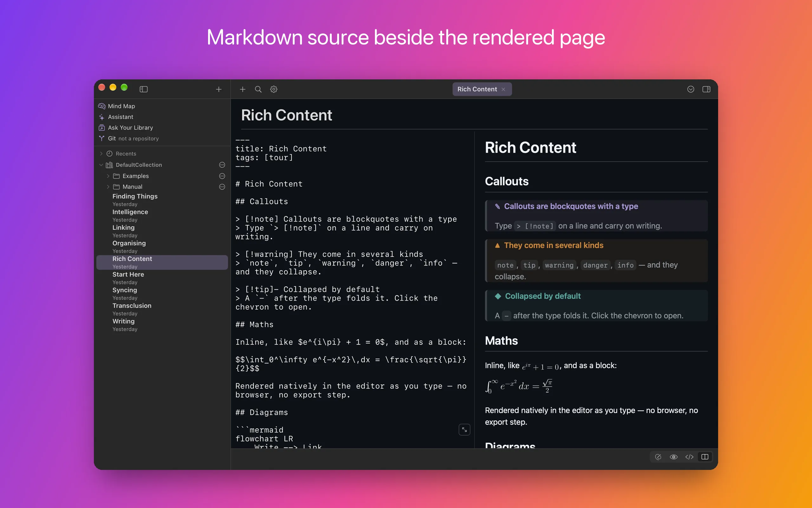The height and width of the screenshot is (508, 812).
Task: Open search with the magnifier icon
Action: [x=258, y=89]
